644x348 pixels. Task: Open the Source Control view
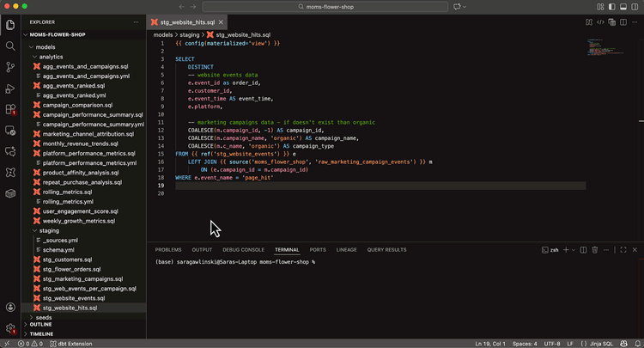pyautogui.click(x=10, y=67)
